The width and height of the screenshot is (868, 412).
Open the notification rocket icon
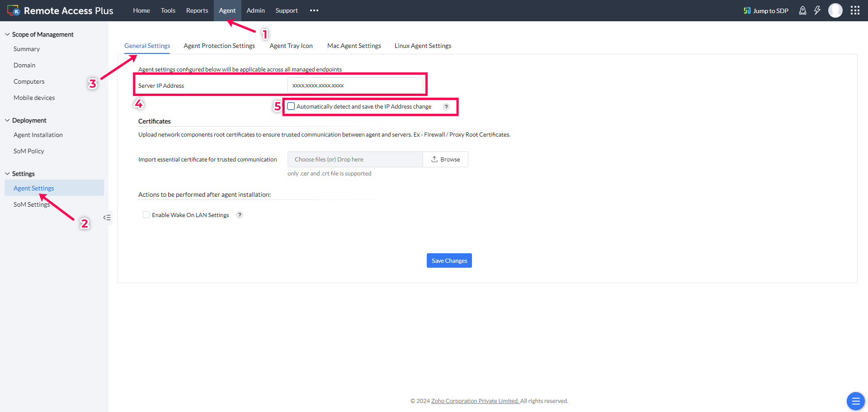click(x=802, y=10)
